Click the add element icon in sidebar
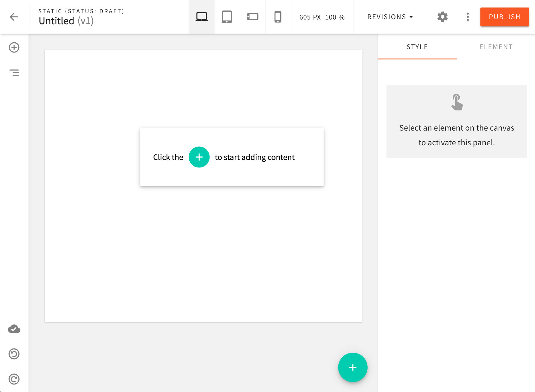The image size is (535, 392). point(14,47)
